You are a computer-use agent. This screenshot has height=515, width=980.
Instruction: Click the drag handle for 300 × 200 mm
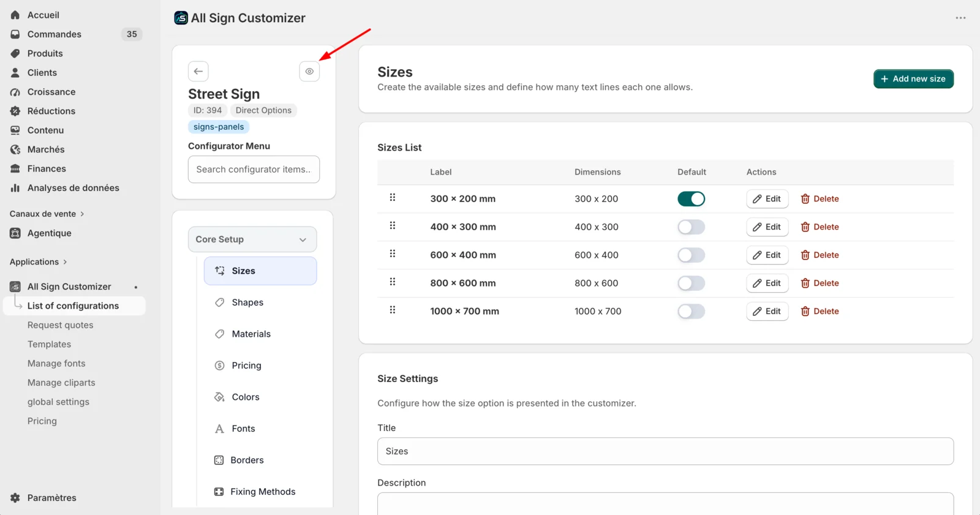coord(393,198)
